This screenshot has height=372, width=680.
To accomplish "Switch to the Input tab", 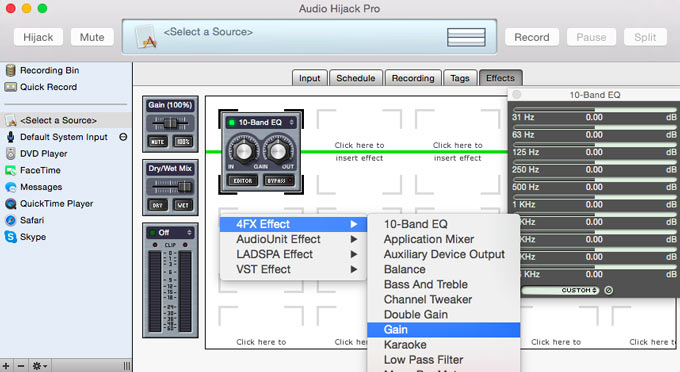I will pyautogui.click(x=310, y=78).
